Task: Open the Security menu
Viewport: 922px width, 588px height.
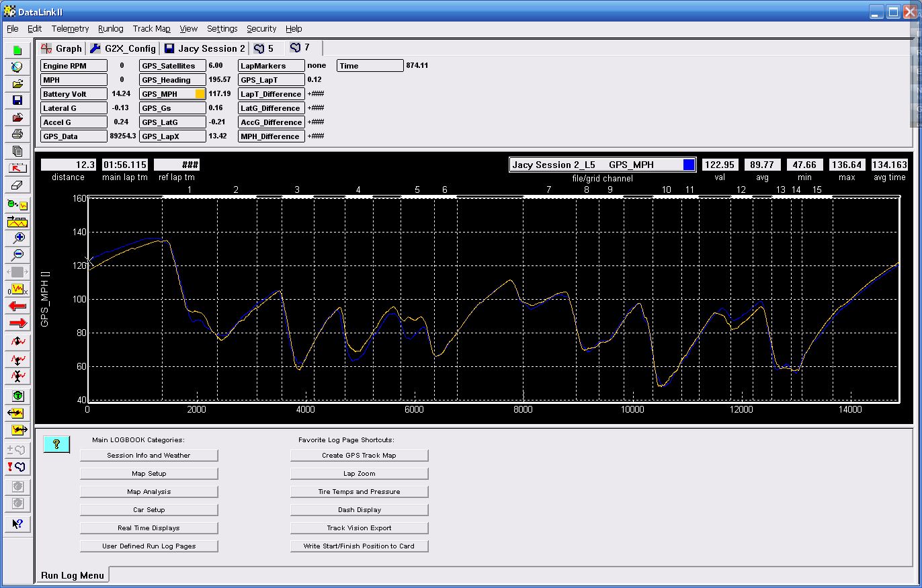Action: [x=261, y=29]
